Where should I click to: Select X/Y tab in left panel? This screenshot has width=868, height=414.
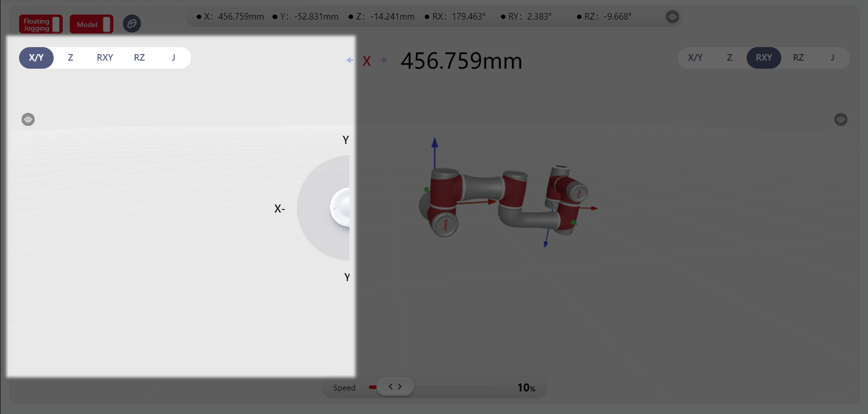[x=36, y=58]
